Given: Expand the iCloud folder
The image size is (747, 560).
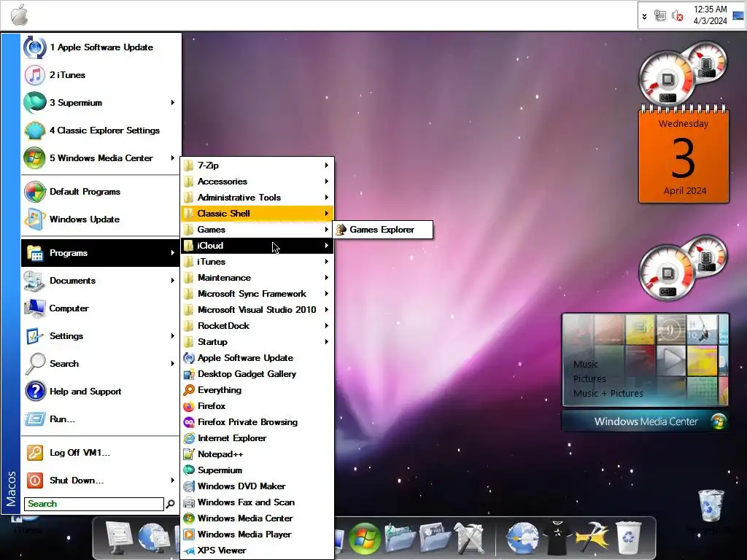Looking at the screenshot, I should tap(258, 246).
